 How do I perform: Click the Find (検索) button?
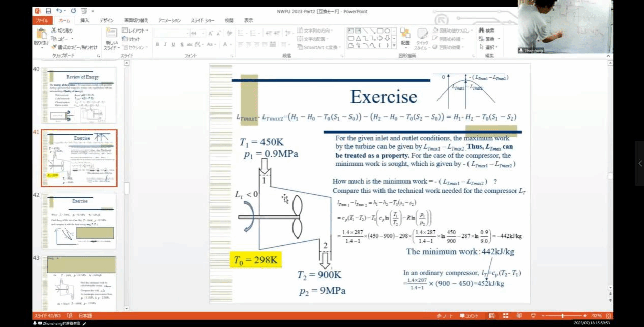tap(487, 31)
